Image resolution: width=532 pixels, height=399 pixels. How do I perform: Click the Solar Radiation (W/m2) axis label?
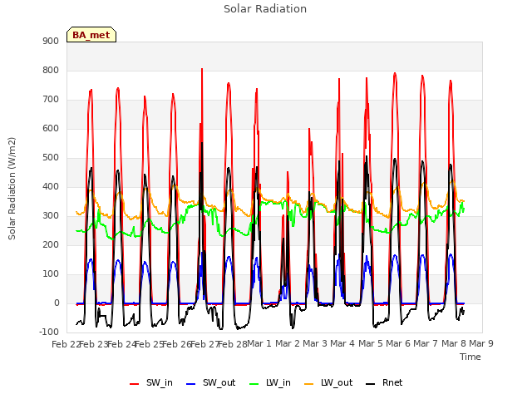click(12, 189)
